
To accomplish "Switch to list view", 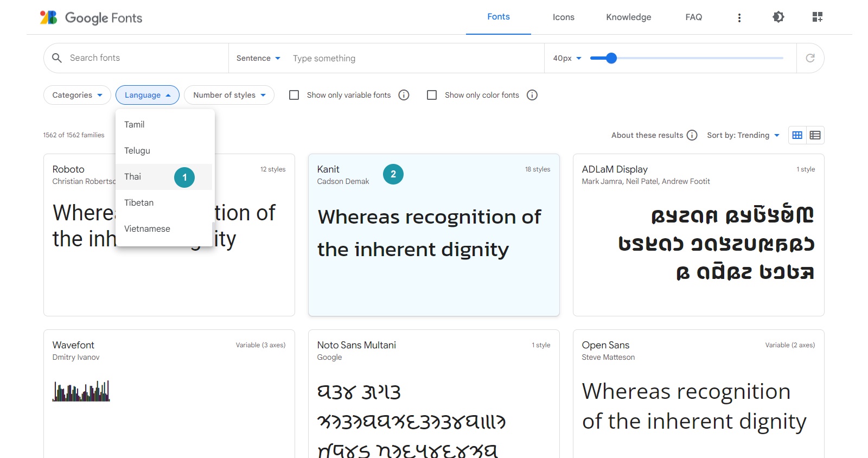I will [x=815, y=135].
